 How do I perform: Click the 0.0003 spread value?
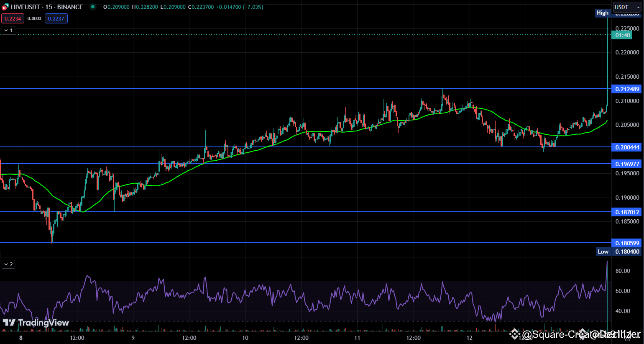34,18
